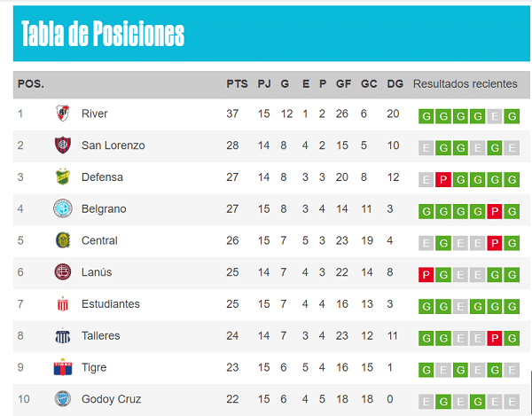Image resolution: width=532 pixels, height=416 pixels.
Task: Select the Estudiantes team name
Action: (111, 304)
